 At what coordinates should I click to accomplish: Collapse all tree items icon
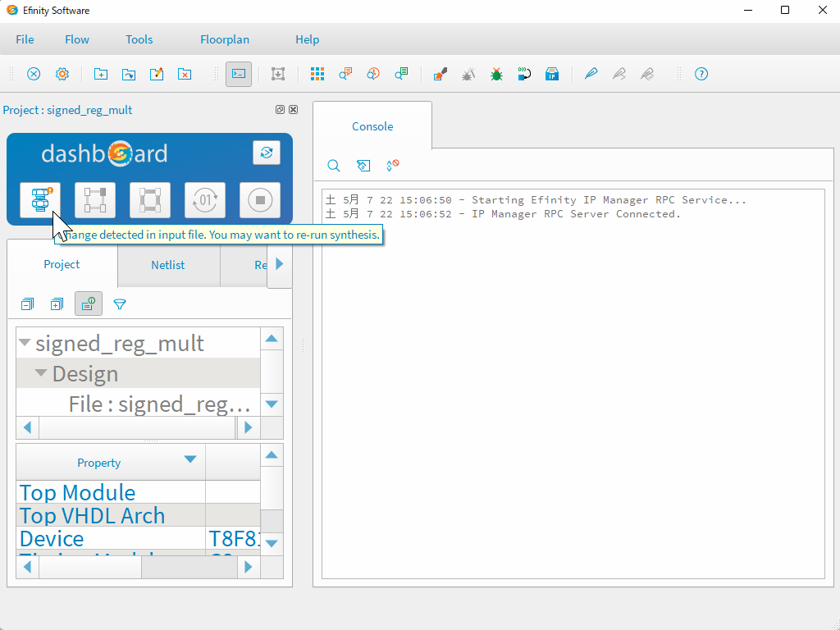(x=27, y=304)
